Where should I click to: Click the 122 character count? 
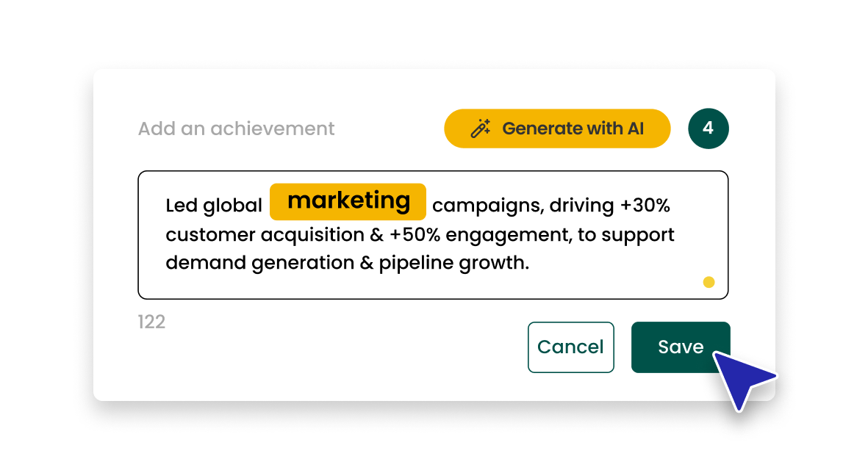[x=151, y=322]
